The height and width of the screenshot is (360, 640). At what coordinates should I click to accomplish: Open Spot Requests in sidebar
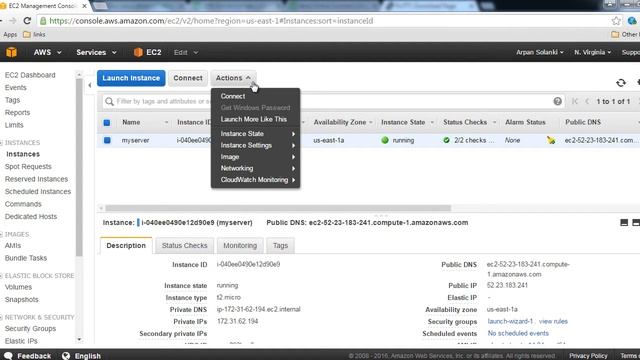28,167
